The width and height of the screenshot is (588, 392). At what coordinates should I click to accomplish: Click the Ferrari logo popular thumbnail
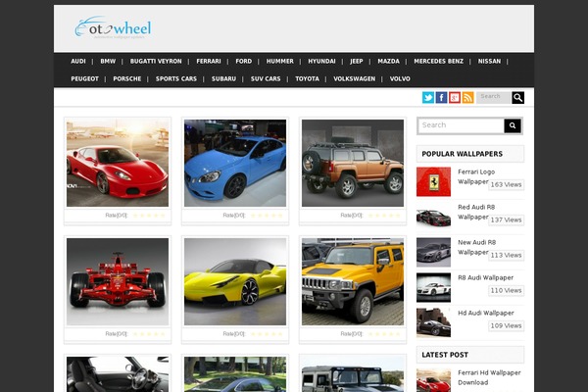click(x=433, y=182)
